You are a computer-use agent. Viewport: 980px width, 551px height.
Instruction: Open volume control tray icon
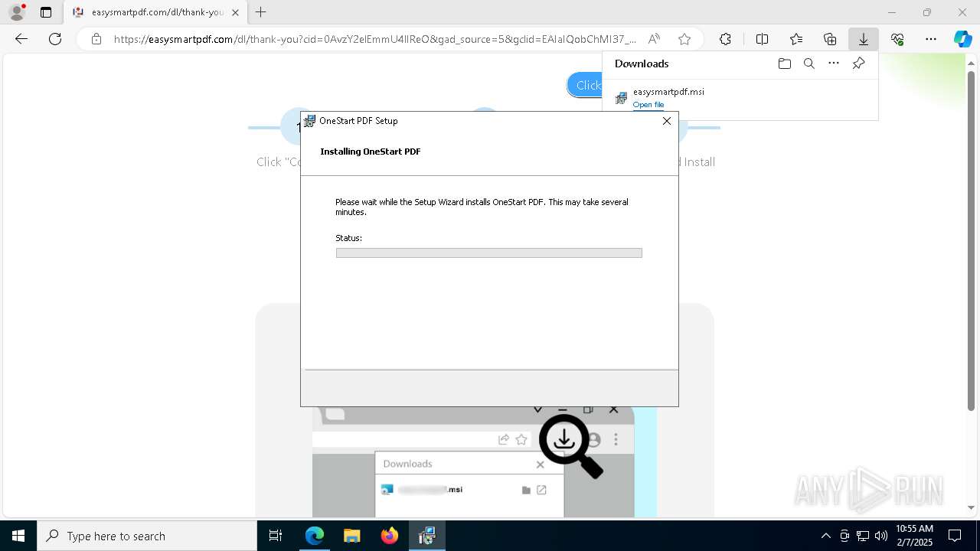pyautogui.click(x=881, y=536)
